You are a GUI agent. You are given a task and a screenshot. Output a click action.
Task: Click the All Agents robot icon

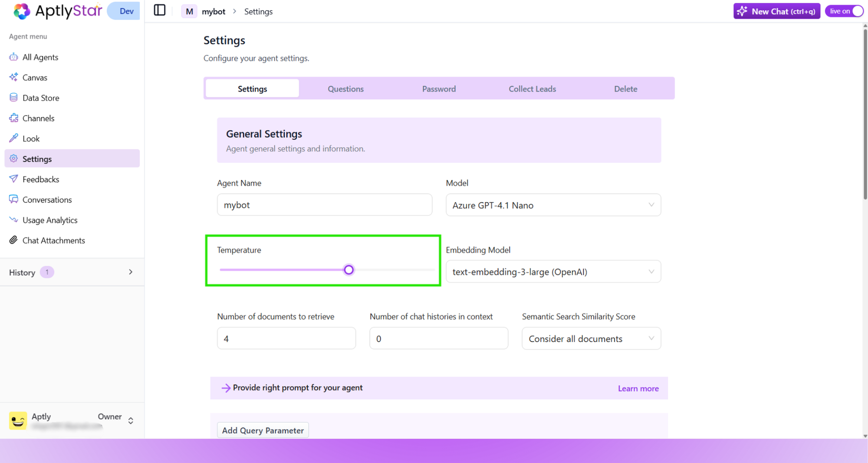[x=13, y=57]
